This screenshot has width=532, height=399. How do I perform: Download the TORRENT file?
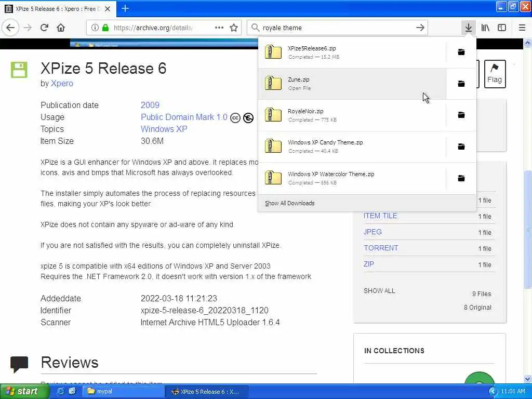pos(381,248)
